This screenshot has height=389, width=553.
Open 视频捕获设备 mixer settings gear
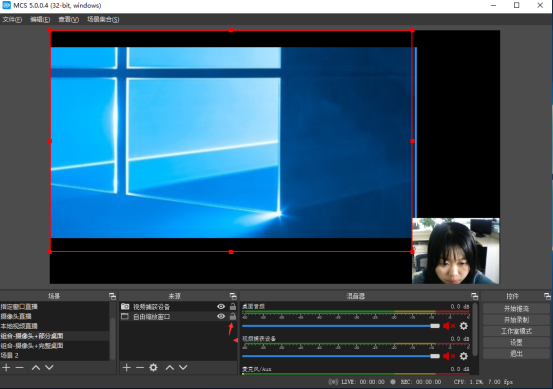[464, 356]
